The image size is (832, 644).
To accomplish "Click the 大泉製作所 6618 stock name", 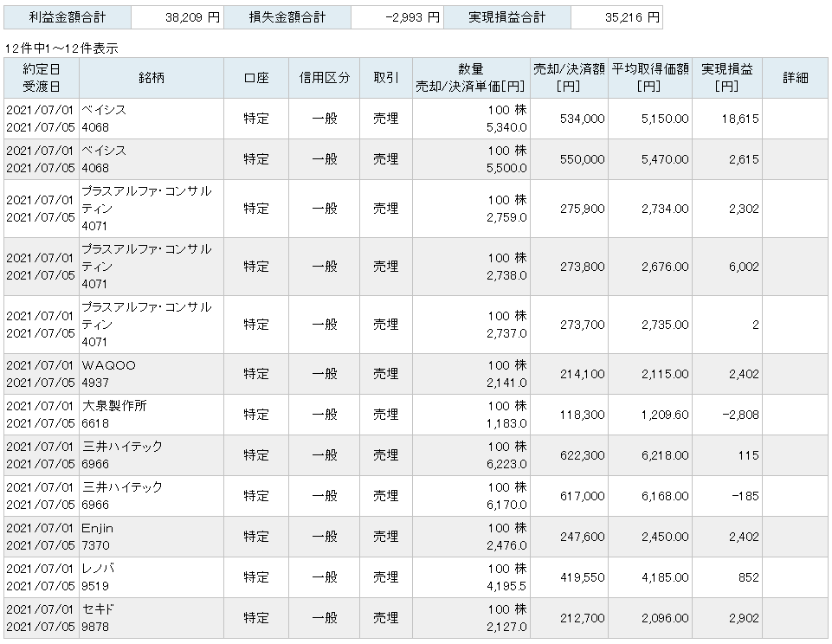I will pos(114,415).
